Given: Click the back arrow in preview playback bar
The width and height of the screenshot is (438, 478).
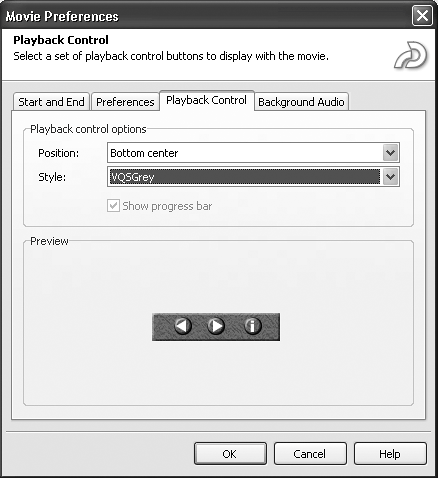Looking at the screenshot, I should tap(183, 326).
